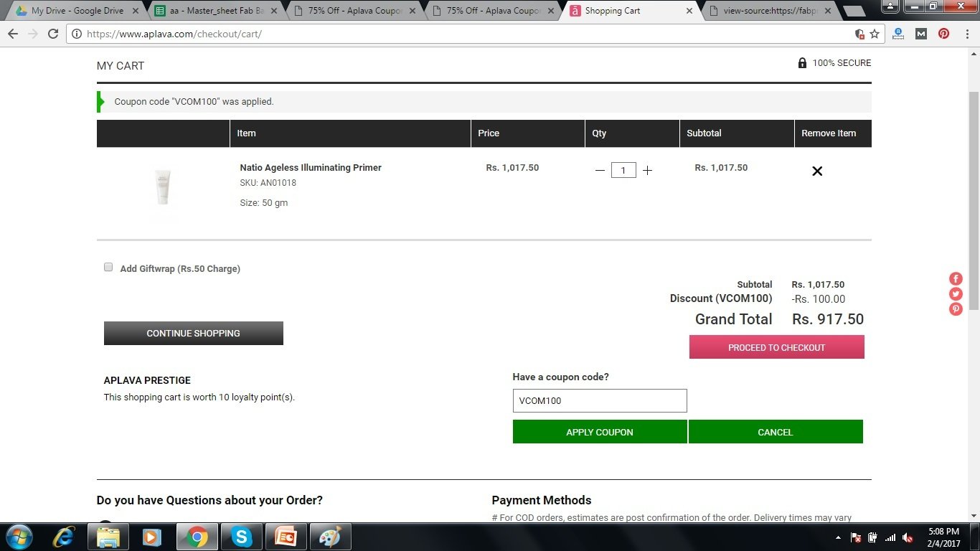Click the 'Rs. 917.50' grand total amount
The width and height of the screenshot is (980, 551).
tap(828, 319)
